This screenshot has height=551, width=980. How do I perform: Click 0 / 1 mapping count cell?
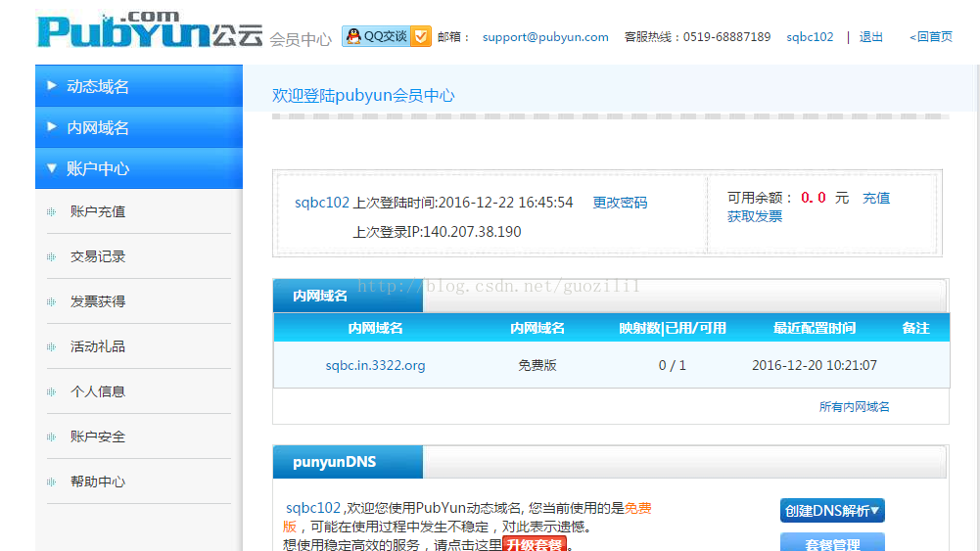pyautogui.click(x=672, y=365)
